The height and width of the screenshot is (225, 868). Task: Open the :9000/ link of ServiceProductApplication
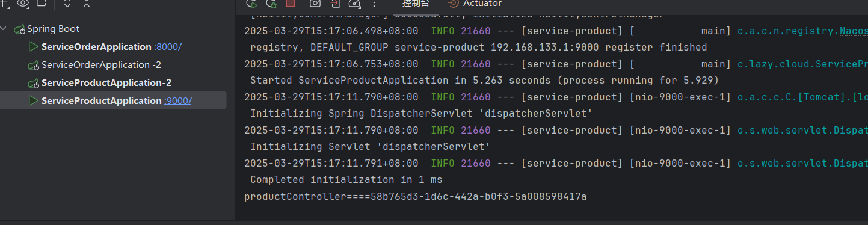178,100
